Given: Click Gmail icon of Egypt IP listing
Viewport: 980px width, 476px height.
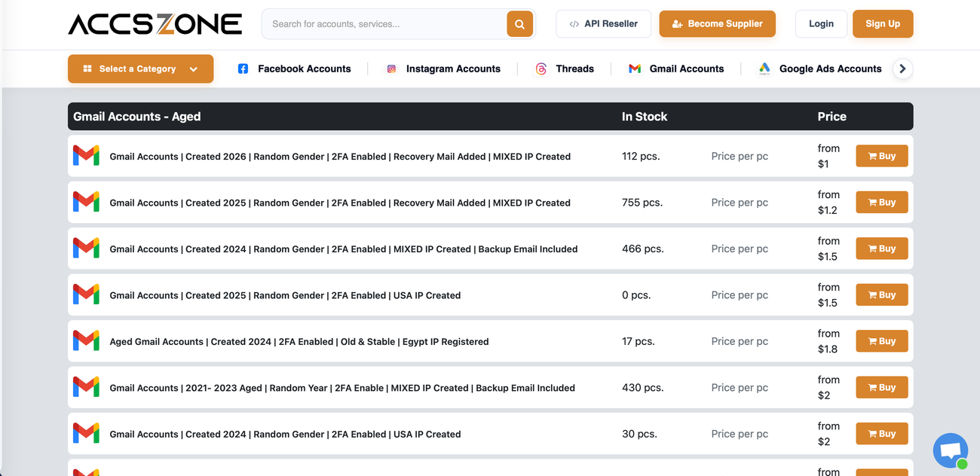Looking at the screenshot, I should coord(86,341).
